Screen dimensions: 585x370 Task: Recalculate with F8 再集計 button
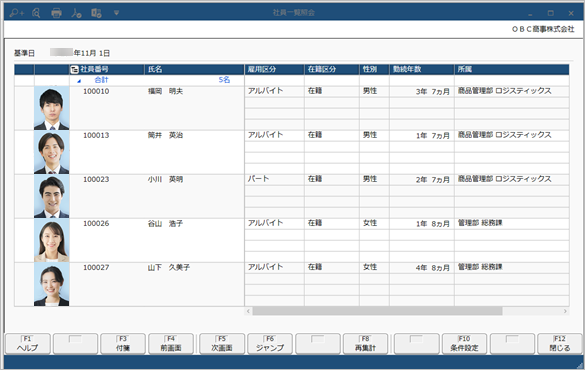[365, 344]
